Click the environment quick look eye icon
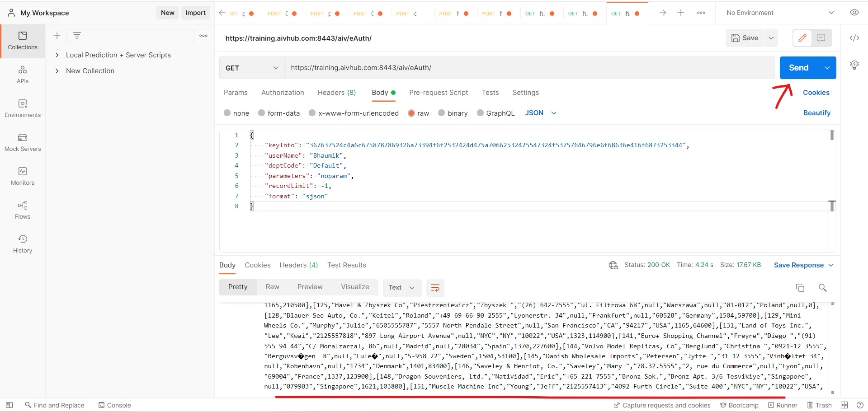The width and height of the screenshot is (868, 412). (x=854, y=13)
